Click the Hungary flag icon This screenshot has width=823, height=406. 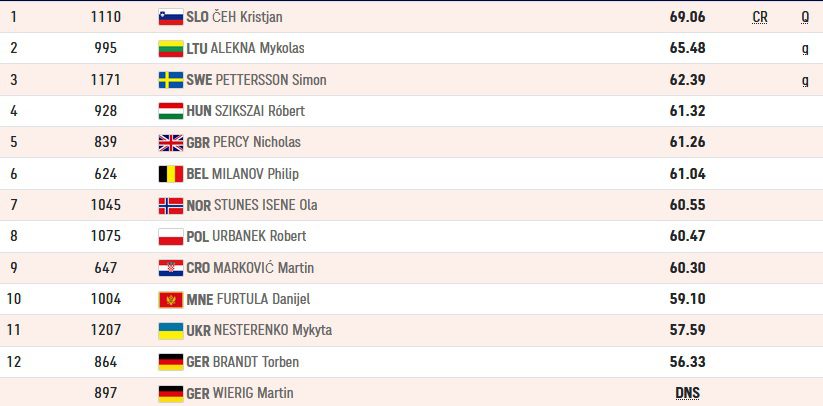point(171,111)
